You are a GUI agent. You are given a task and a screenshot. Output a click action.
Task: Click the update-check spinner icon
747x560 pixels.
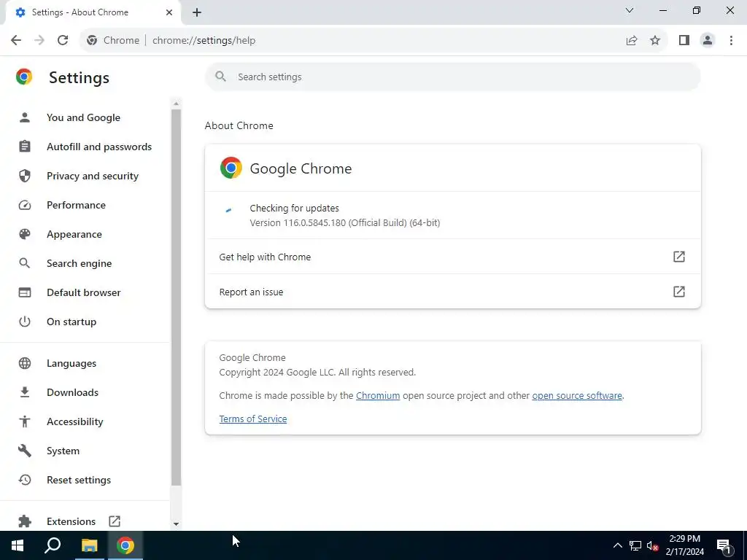[228, 210]
